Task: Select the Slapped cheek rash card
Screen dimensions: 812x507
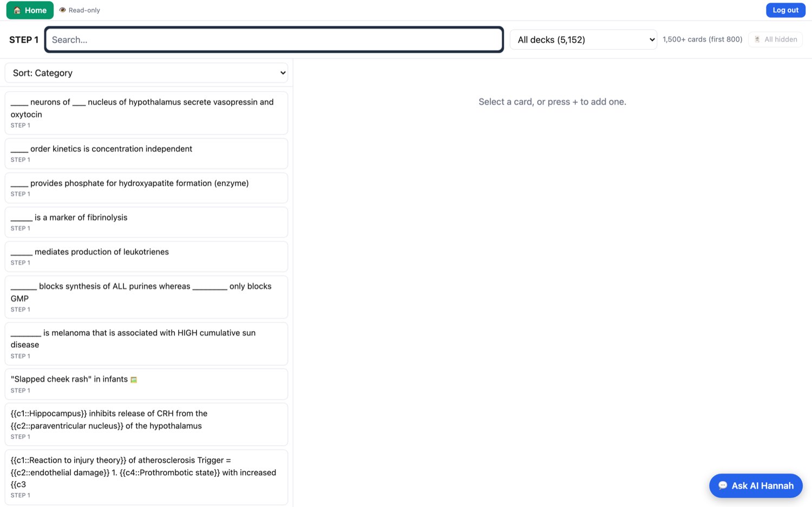Action: pyautogui.click(x=146, y=384)
